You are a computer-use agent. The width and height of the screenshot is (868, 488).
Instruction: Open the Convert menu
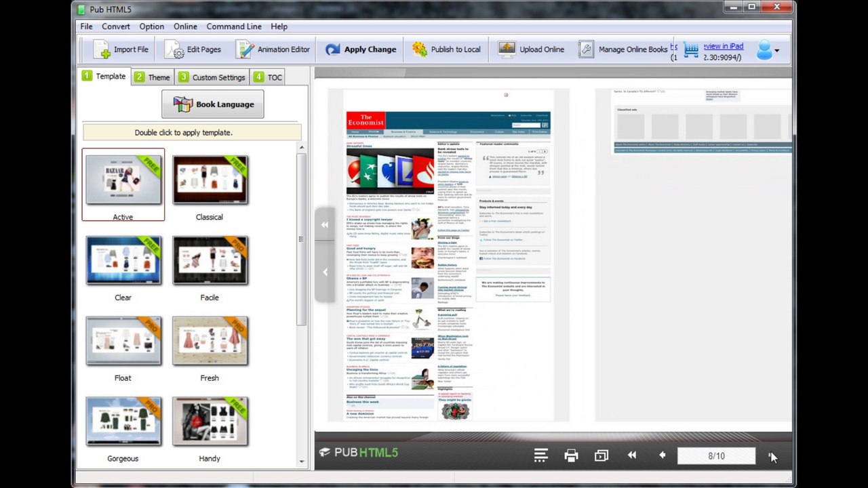(116, 26)
